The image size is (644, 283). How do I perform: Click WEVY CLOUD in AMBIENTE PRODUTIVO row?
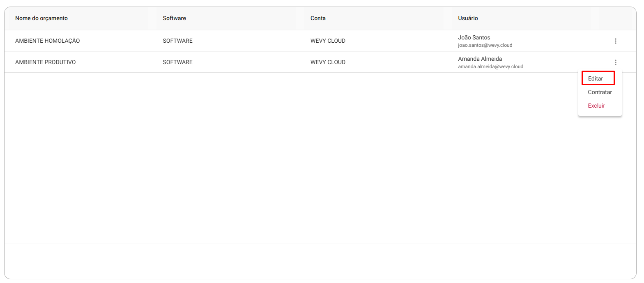point(328,62)
